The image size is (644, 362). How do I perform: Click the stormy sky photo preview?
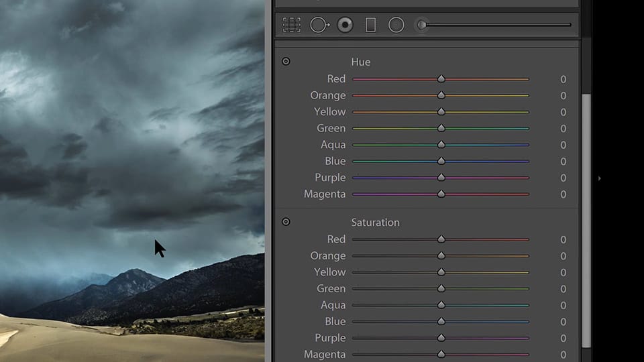(132, 181)
